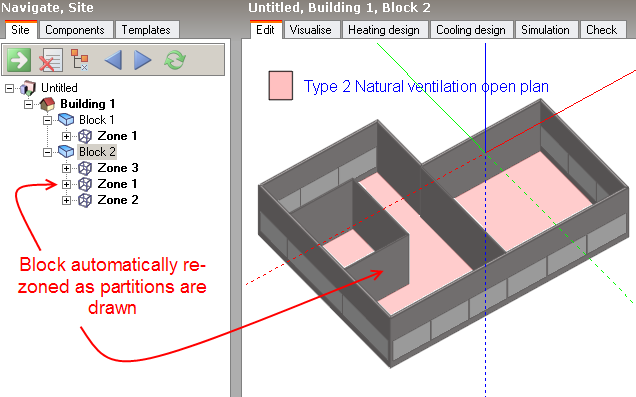The image size is (636, 397).
Task: Select Block 2 in the navigator tree
Action: [x=97, y=152]
